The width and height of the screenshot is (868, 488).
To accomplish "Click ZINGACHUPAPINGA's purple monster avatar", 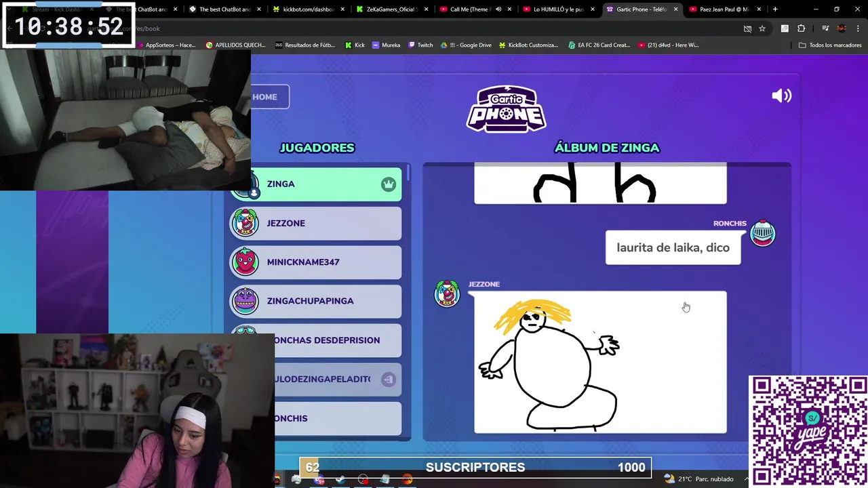I will click(x=245, y=301).
